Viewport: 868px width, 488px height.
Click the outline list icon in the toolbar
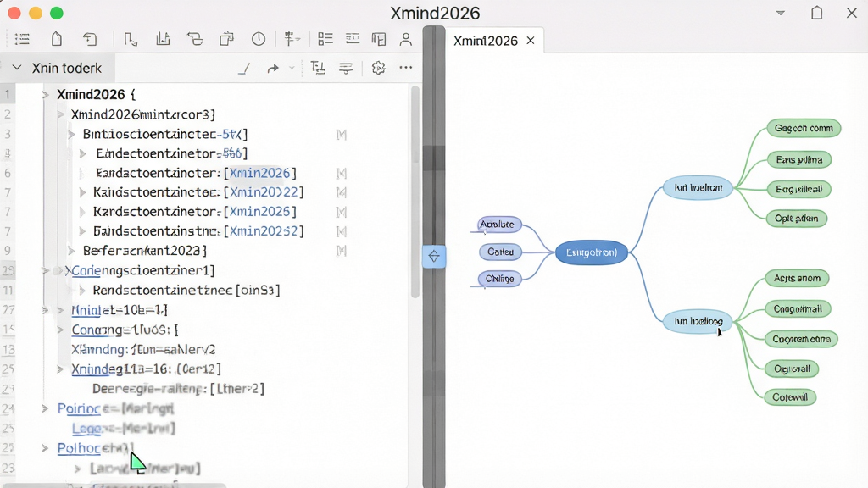(x=22, y=39)
